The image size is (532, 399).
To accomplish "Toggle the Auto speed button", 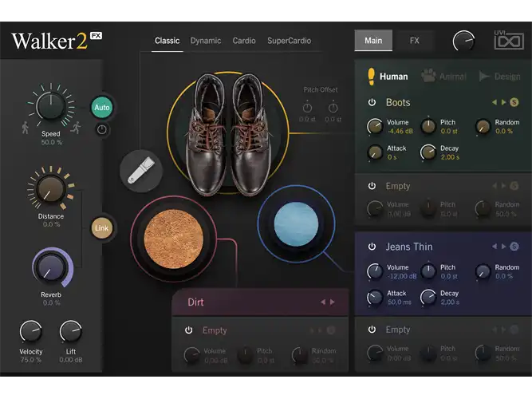I will click(x=102, y=107).
